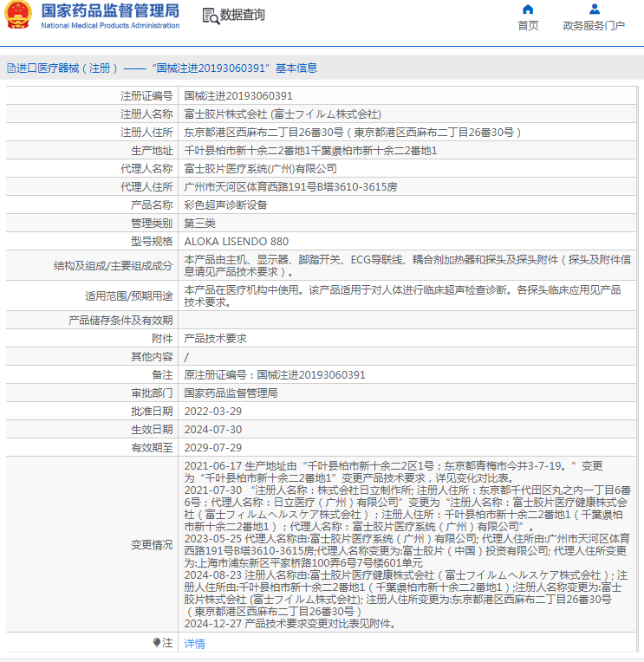
Task: Click National Medical Products Administration subtitle
Action: 110,25
